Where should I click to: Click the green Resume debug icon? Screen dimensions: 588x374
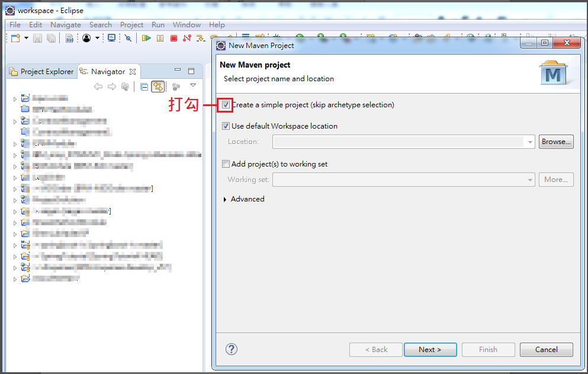(x=146, y=38)
